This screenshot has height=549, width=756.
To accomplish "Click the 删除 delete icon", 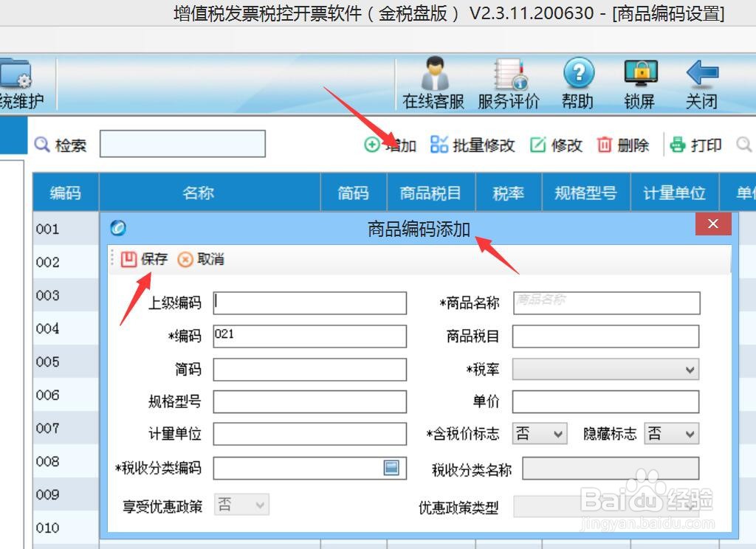I will click(624, 145).
